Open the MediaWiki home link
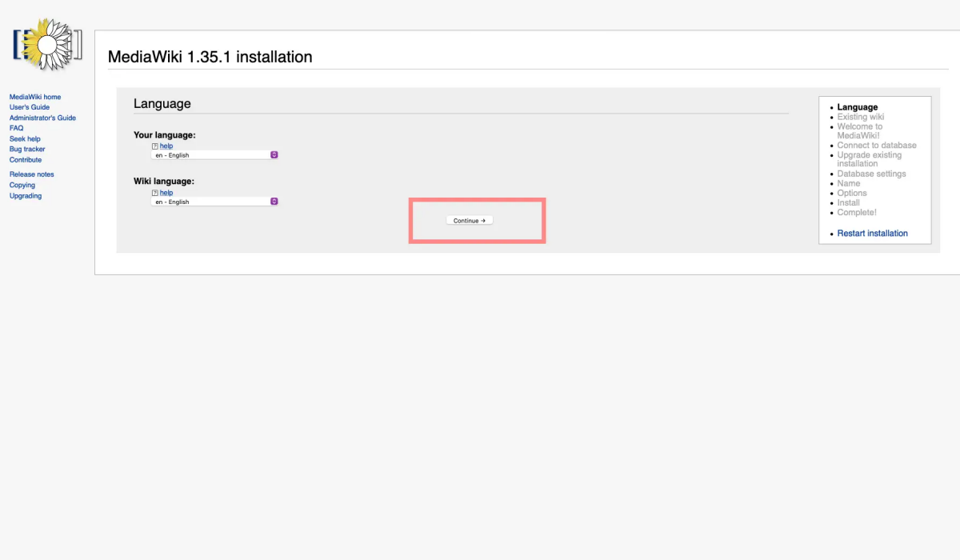Image resolution: width=960 pixels, height=560 pixels. (x=35, y=97)
